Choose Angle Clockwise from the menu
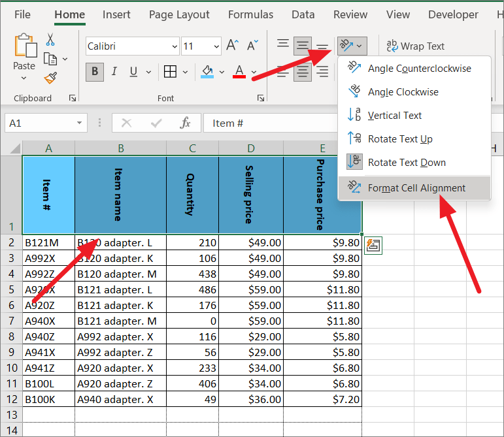 [x=414, y=92]
